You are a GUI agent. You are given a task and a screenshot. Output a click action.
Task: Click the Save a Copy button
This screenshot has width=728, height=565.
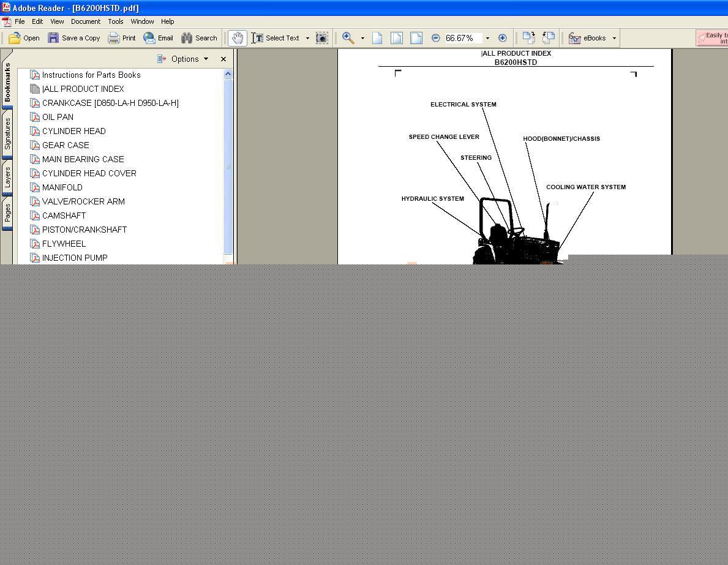point(74,38)
